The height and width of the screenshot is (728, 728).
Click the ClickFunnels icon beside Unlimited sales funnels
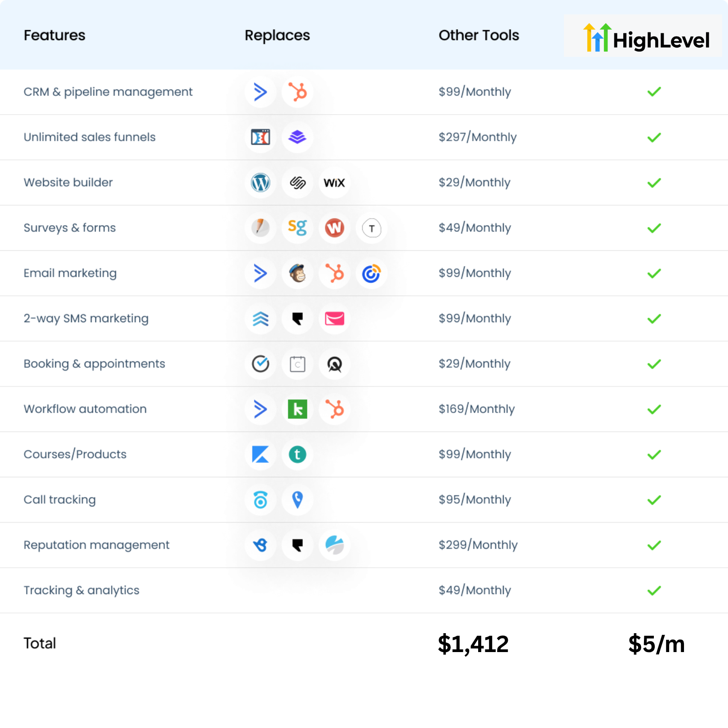pos(261,137)
